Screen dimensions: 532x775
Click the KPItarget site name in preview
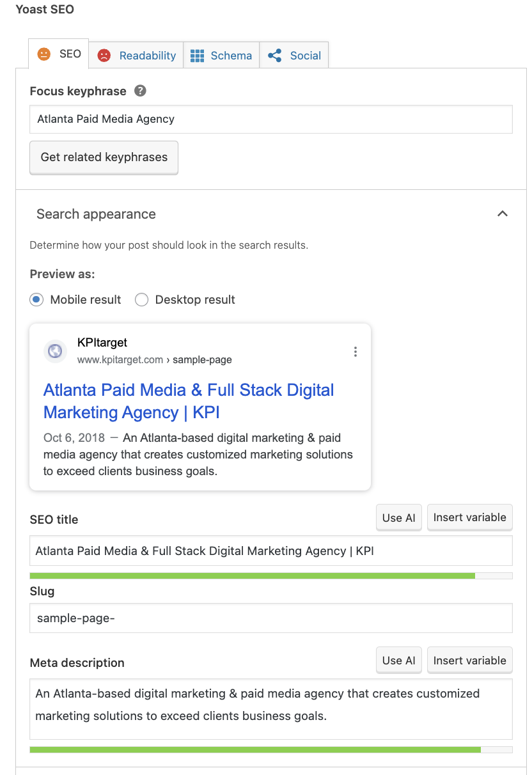(x=102, y=343)
